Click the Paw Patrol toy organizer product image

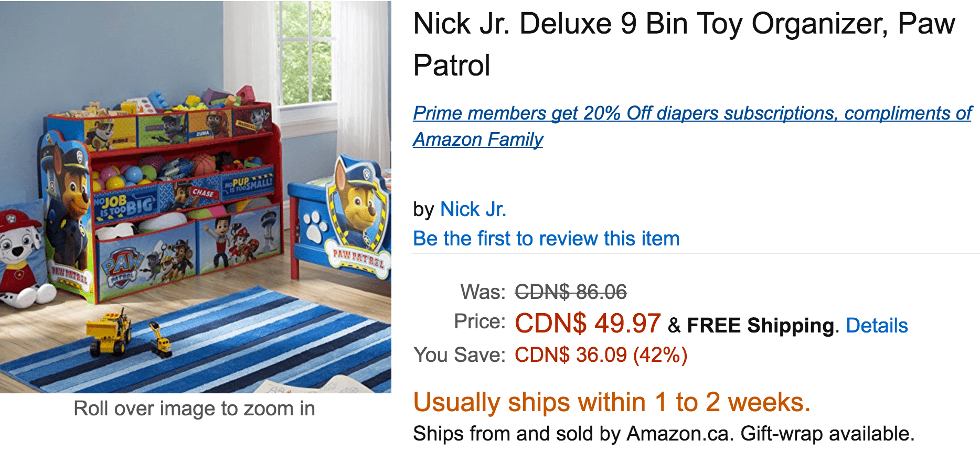tap(195, 197)
